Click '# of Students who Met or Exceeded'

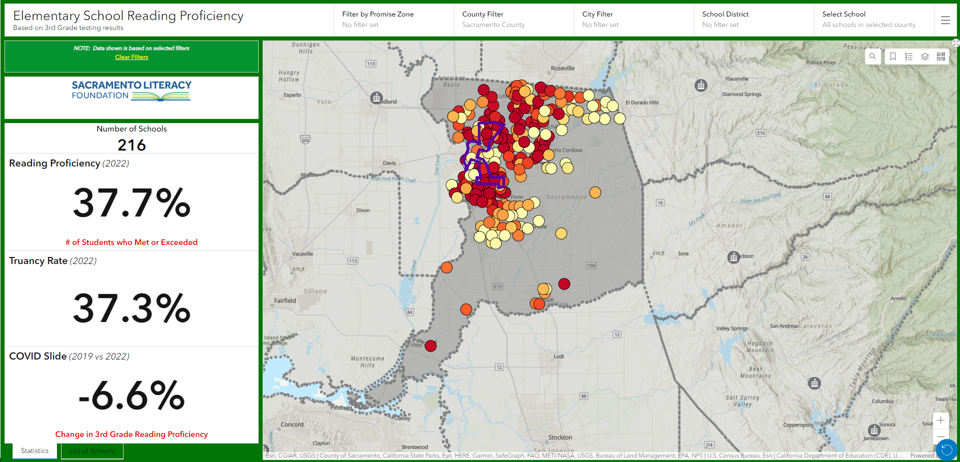(132, 242)
